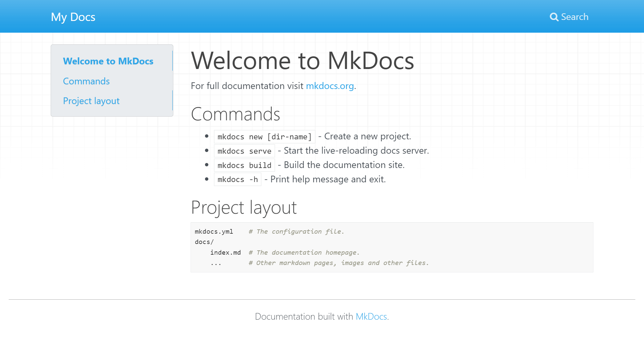Click the Project layout section heading

[x=244, y=207]
